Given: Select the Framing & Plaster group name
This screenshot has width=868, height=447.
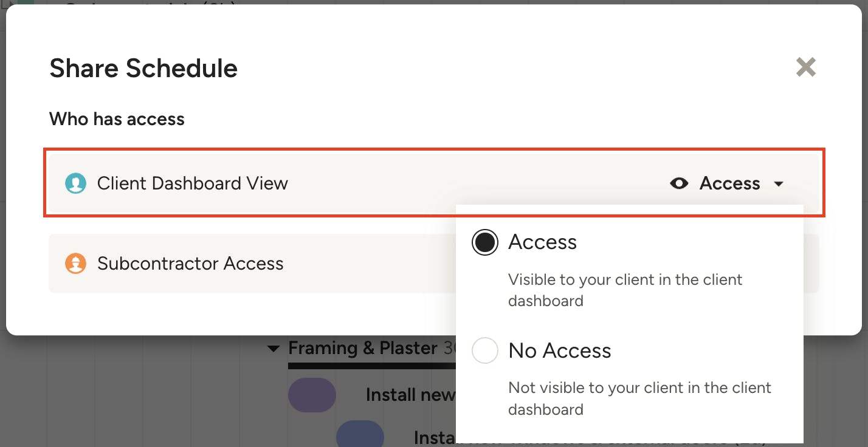Looking at the screenshot, I should click(362, 348).
